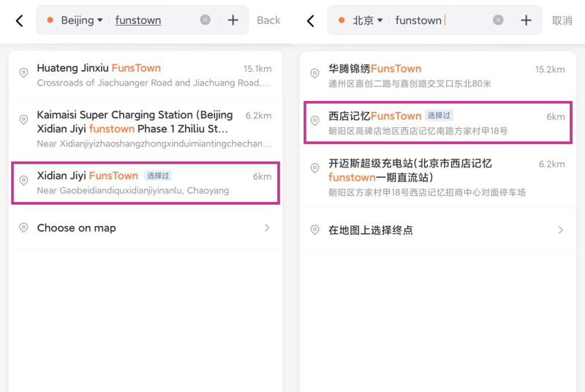Select Xidian Jiyi FunsTown result

146,183
